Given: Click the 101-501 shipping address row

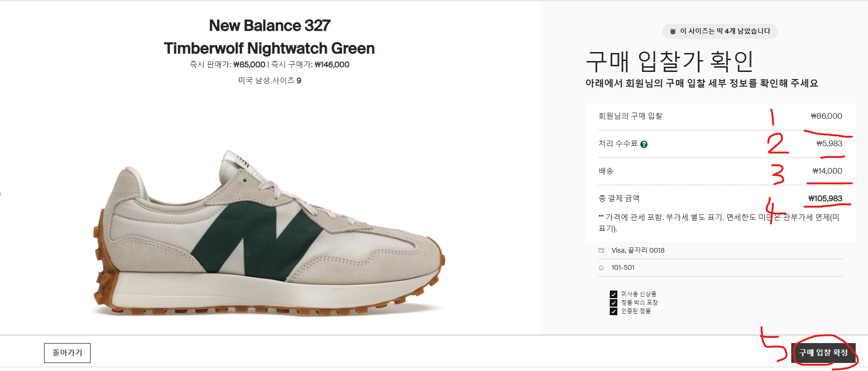Looking at the screenshot, I should pyautogui.click(x=720, y=268).
